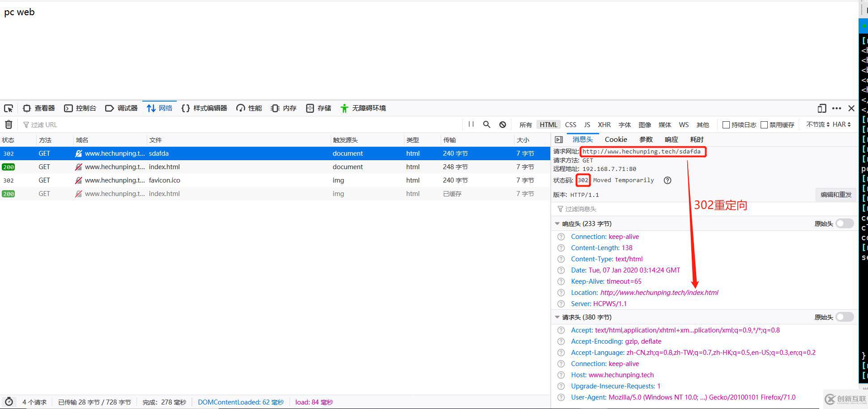Open the devtools three-dot options menu
The height and width of the screenshot is (409, 868).
click(836, 108)
